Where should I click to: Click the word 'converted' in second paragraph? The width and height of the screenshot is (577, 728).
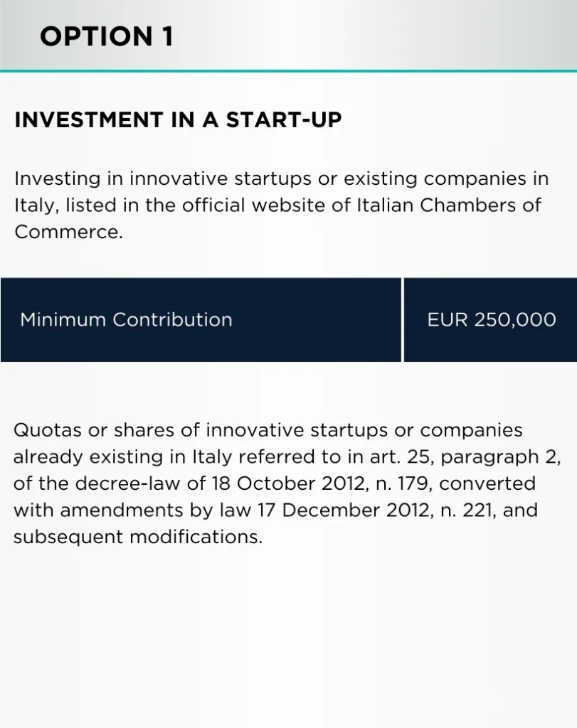click(487, 483)
